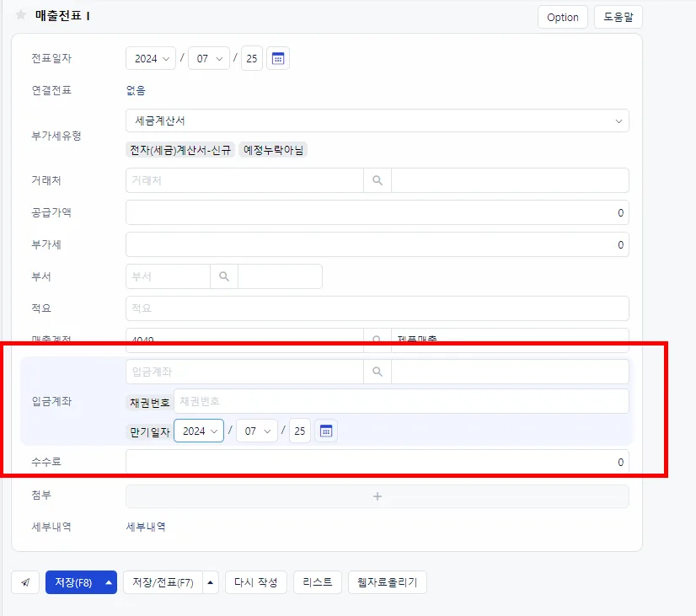Focus the 전표일자 day field 25
The image size is (696, 616).
252,59
